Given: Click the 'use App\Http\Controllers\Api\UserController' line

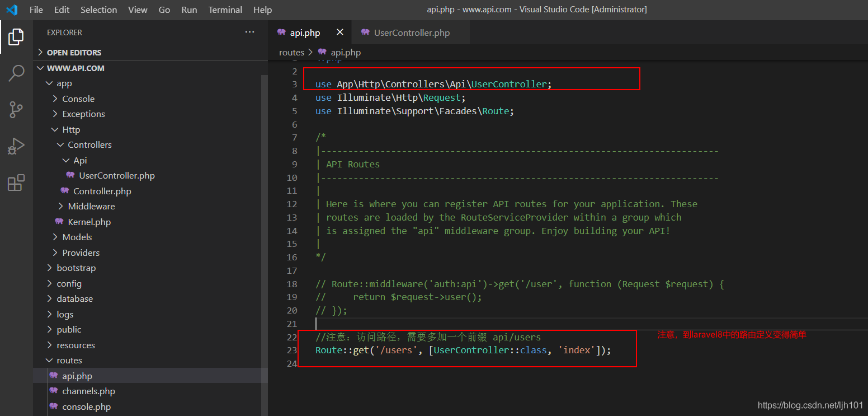Looking at the screenshot, I should pyautogui.click(x=433, y=84).
